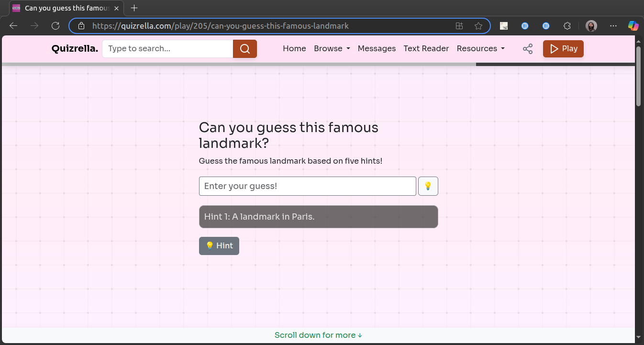Click the Scroll down for more link
Viewport: 644px width, 345px height.
coord(318,335)
